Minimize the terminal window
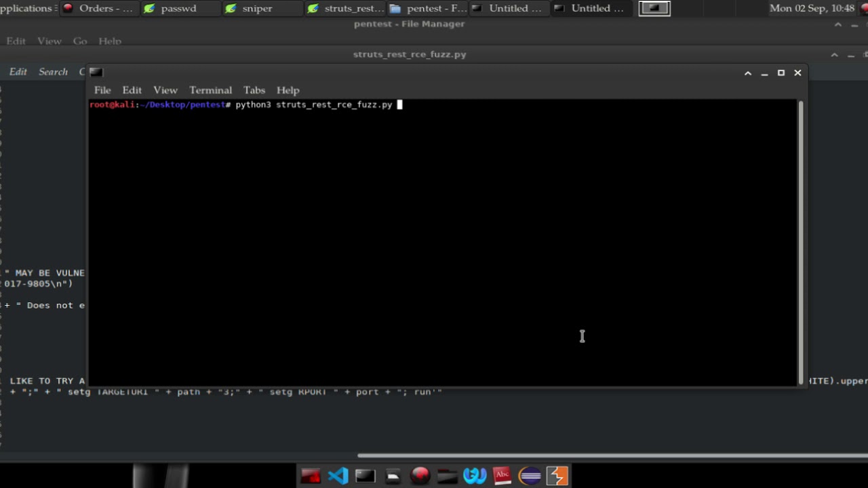This screenshot has width=868, height=488. coord(764,73)
